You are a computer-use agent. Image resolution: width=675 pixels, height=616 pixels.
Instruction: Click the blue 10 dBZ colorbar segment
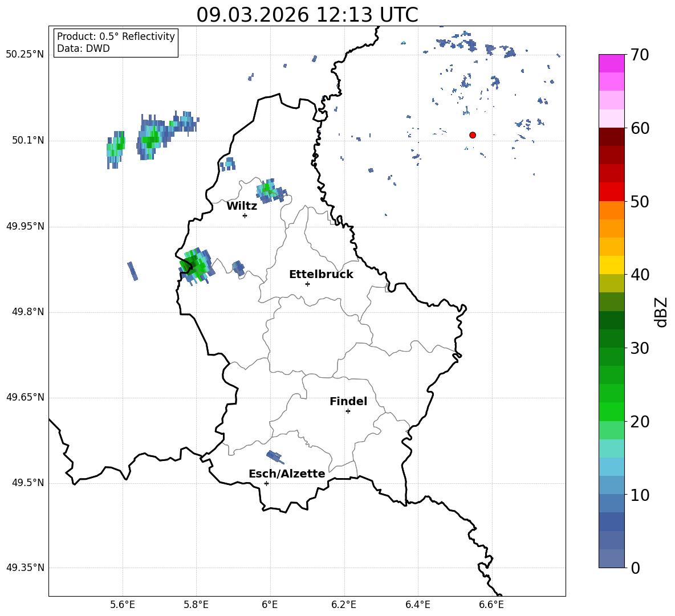click(611, 486)
